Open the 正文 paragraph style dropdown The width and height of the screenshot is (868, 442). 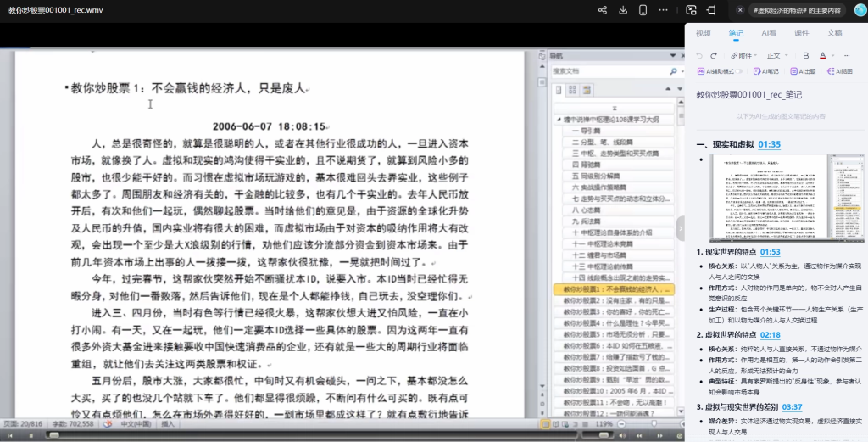click(x=777, y=55)
